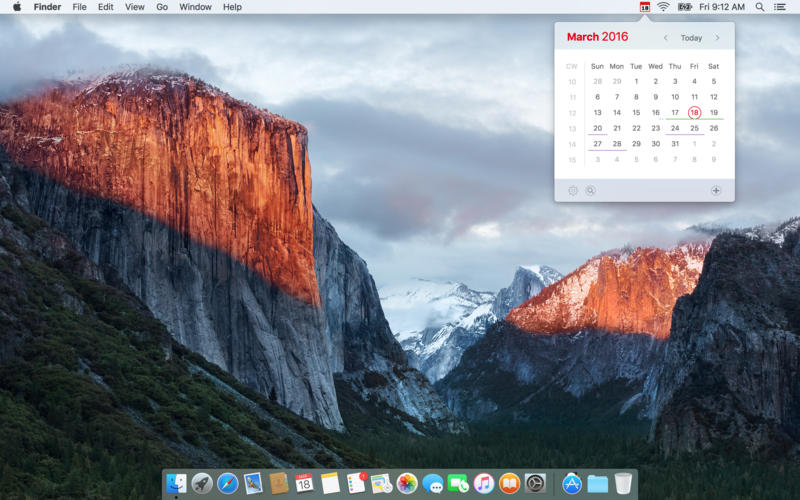
Task: Open calendar popup settings gear
Action: coord(573,190)
